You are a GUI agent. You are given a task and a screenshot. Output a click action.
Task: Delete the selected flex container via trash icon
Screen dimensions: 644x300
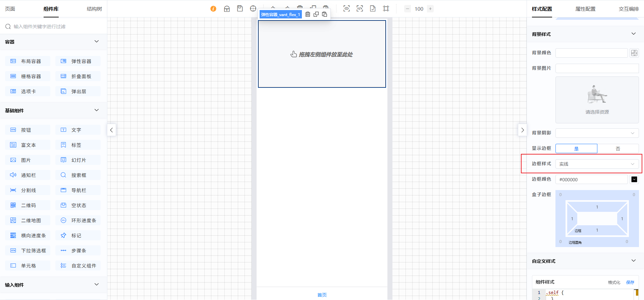[308, 14]
